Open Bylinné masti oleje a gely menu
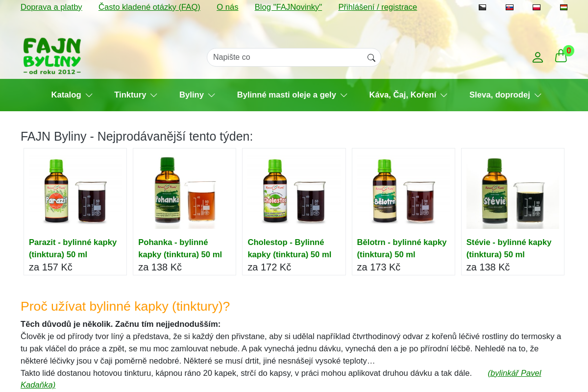The width and height of the screenshot is (588, 392). 292,95
